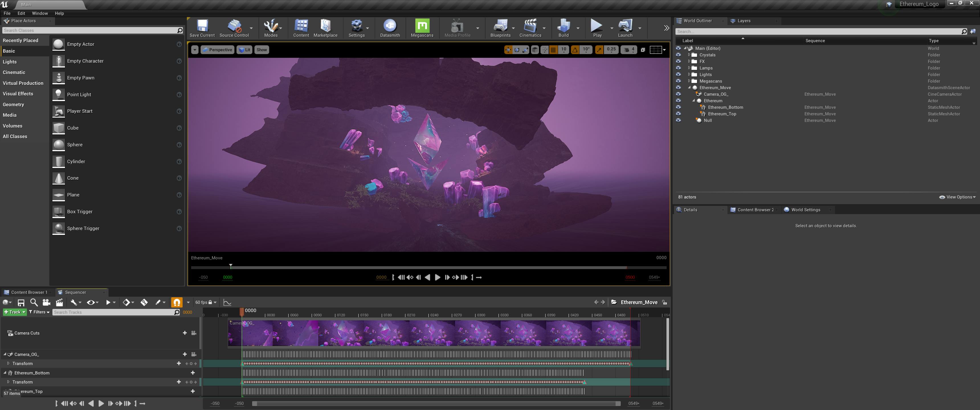Toggle visibility of the Ethereum_Top actor
The height and width of the screenshot is (410, 980).
678,114
